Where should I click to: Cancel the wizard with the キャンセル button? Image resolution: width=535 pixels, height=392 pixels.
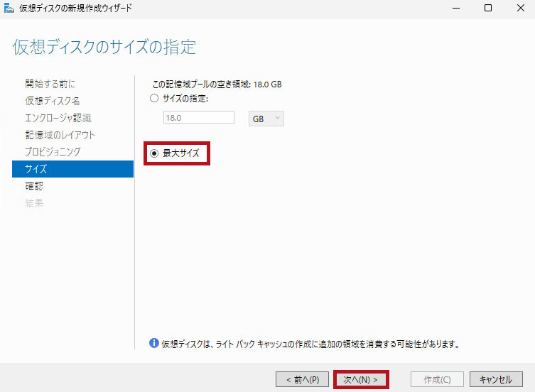(495, 380)
